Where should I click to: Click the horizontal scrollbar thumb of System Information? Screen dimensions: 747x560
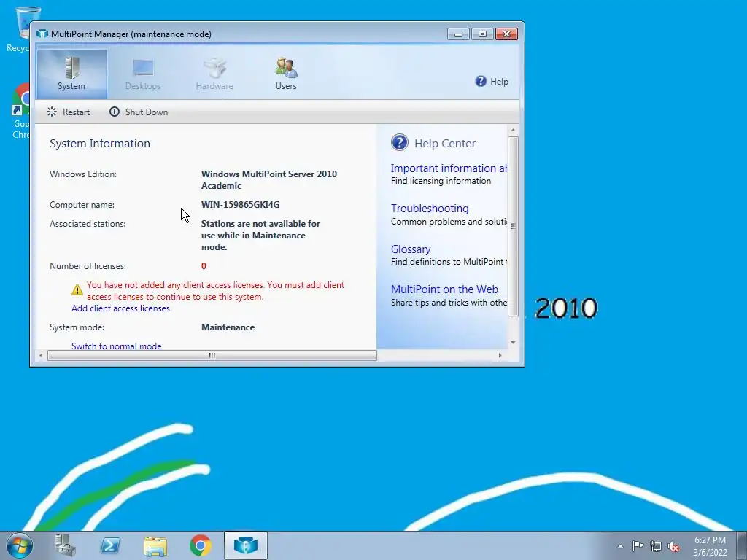tap(212, 355)
